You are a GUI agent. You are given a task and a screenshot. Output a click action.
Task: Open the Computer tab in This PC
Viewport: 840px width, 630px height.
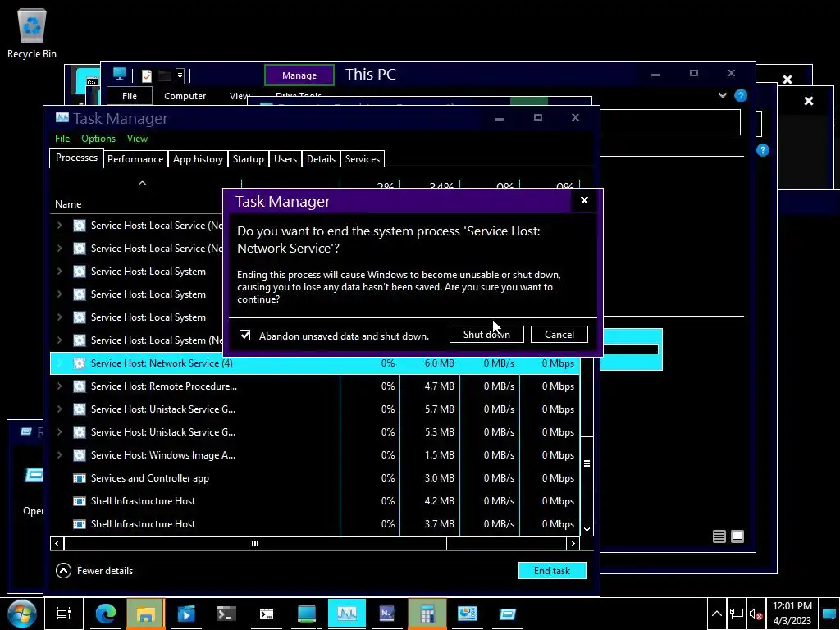[185, 96]
